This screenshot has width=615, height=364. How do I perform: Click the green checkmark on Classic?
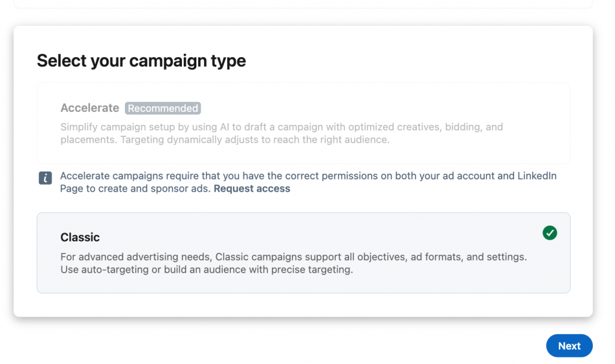pyautogui.click(x=550, y=233)
